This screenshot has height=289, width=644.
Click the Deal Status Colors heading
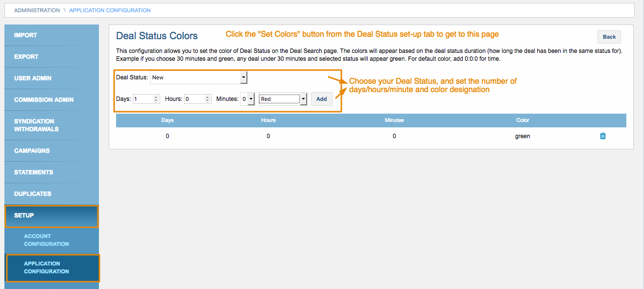[x=157, y=36]
